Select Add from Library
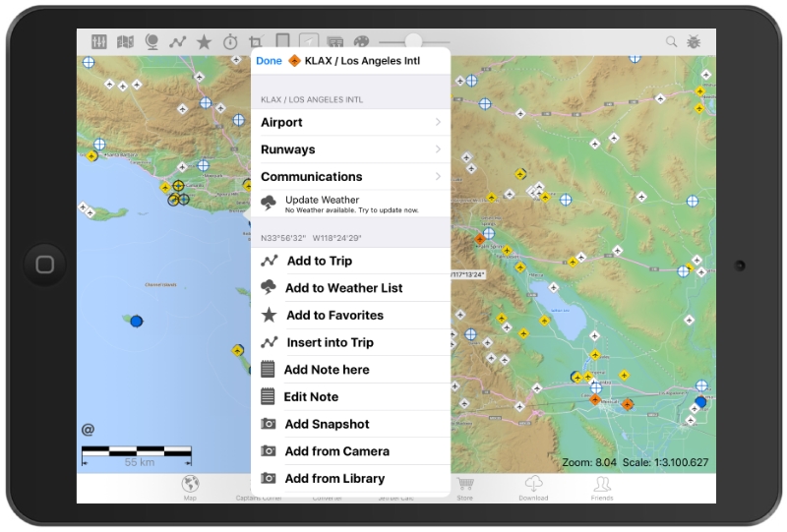 350,479
